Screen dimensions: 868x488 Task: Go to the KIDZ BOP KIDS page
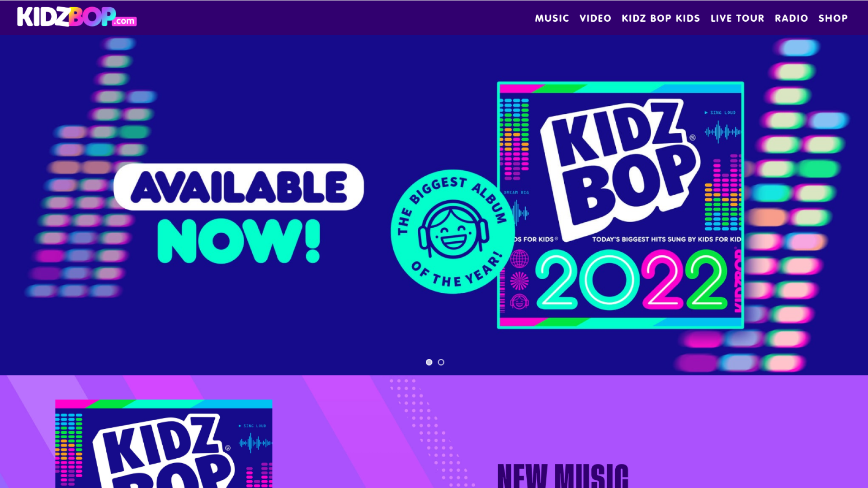click(660, 18)
